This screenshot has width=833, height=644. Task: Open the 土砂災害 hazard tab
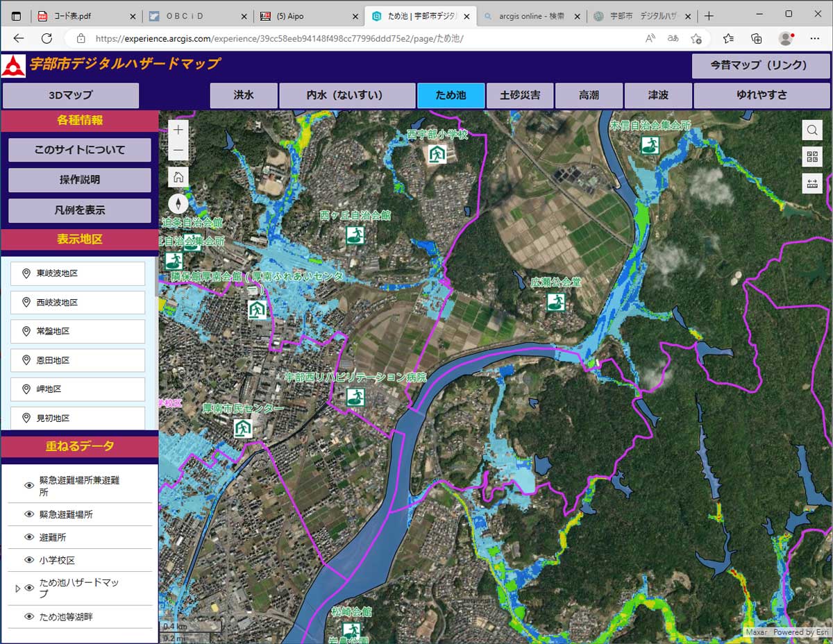coord(520,96)
